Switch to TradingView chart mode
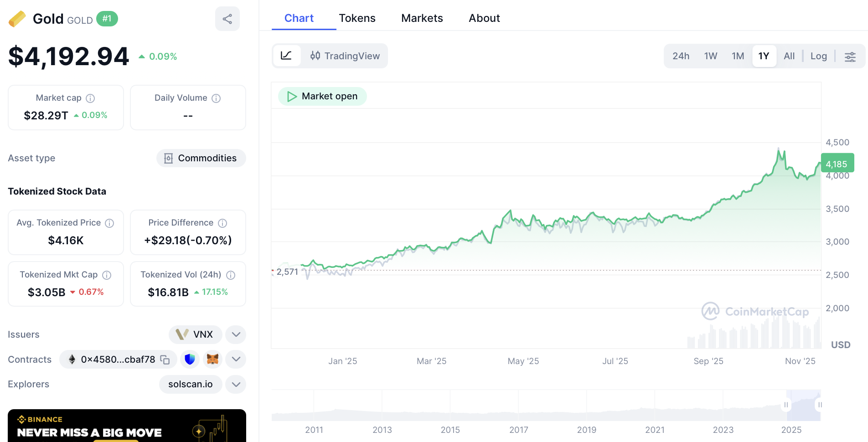 (x=345, y=56)
